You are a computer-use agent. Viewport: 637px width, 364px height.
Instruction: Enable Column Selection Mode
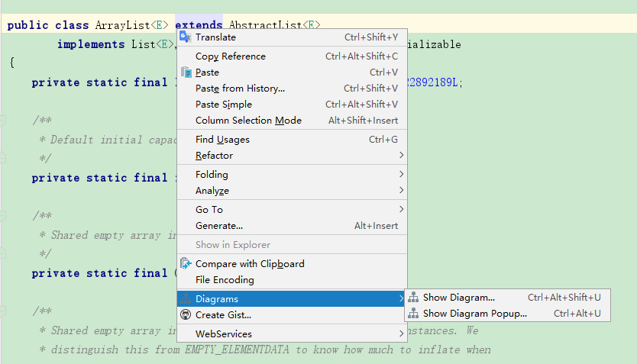click(292, 120)
